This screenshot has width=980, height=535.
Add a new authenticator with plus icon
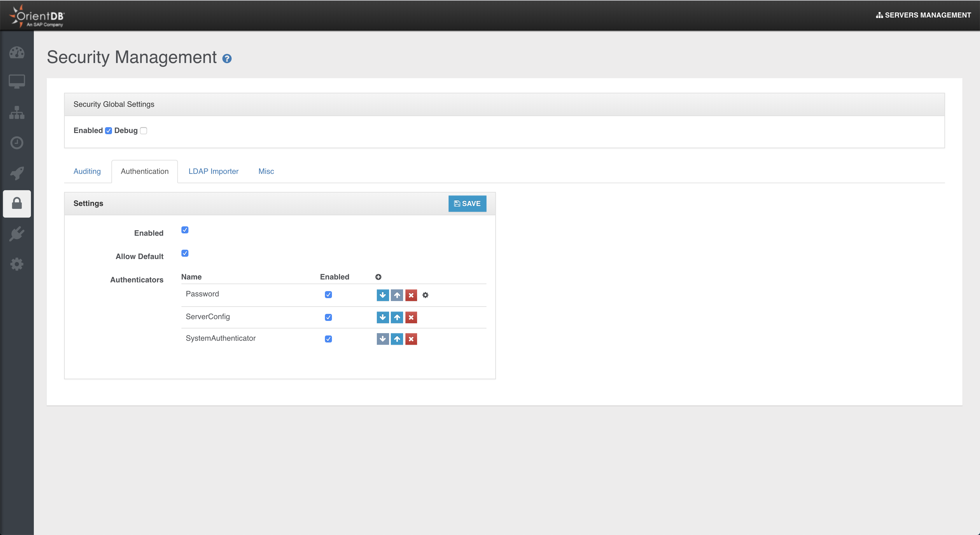click(378, 277)
